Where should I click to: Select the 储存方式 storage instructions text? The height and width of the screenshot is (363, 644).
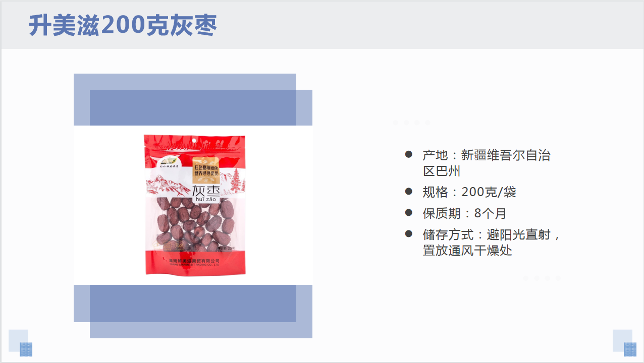(492, 242)
